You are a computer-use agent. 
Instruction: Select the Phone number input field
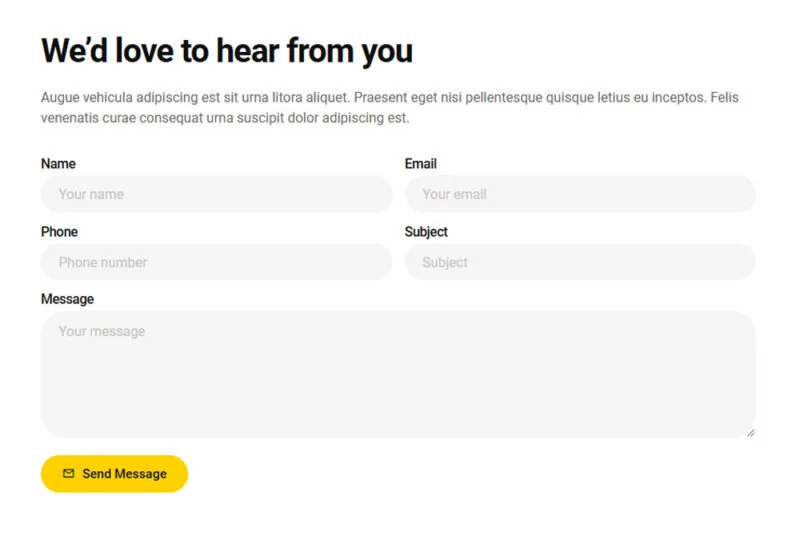(216, 262)
